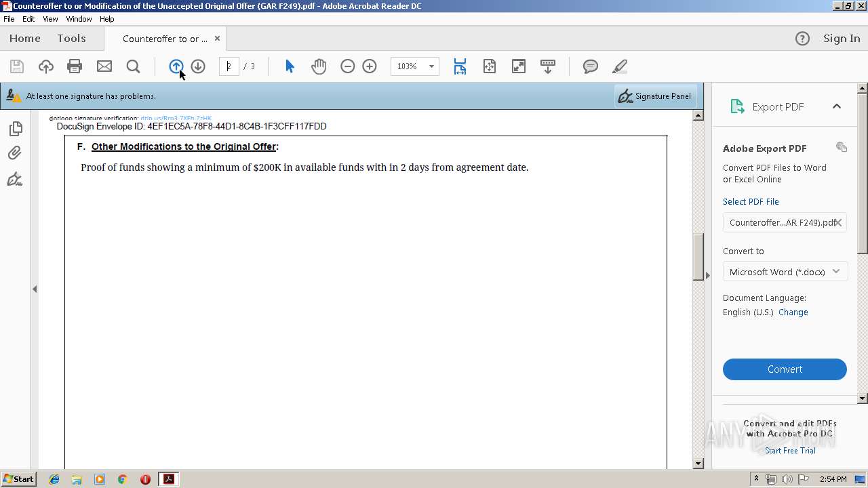Click the fit to one page icon

click(490, 66)
